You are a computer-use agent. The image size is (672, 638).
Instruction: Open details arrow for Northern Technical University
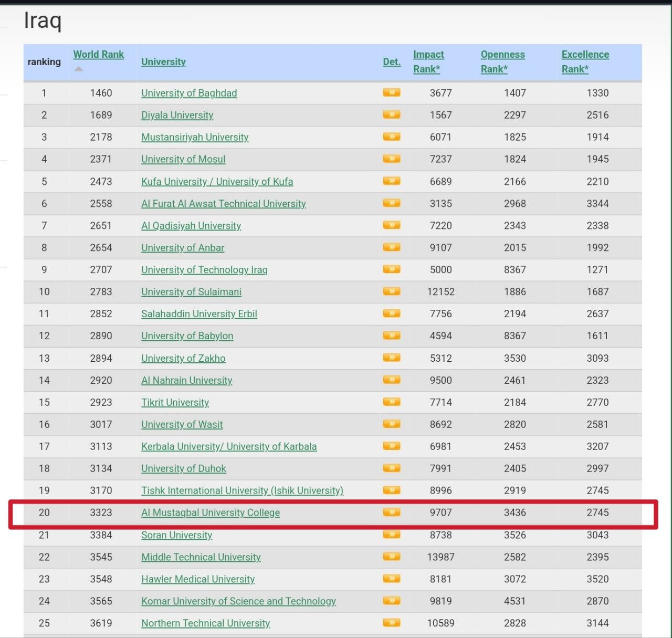pos(391,623)
